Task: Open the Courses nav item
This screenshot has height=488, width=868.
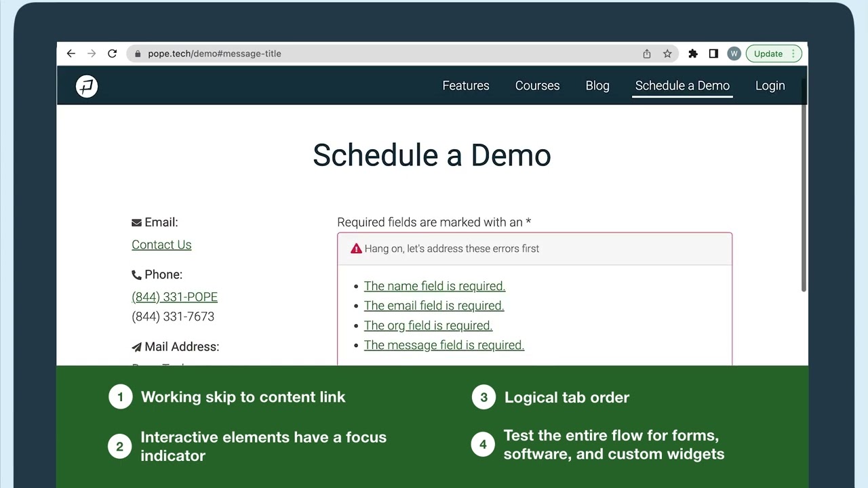Action: [537, 85]
